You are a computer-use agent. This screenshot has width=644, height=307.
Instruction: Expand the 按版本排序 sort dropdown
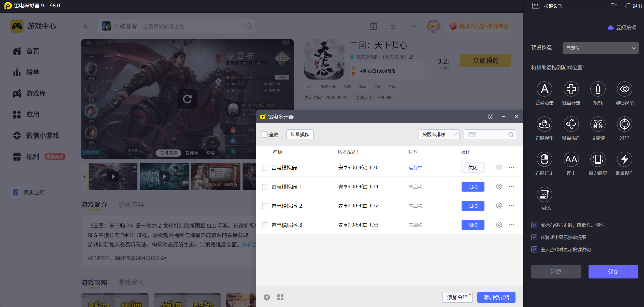[439, 135]
